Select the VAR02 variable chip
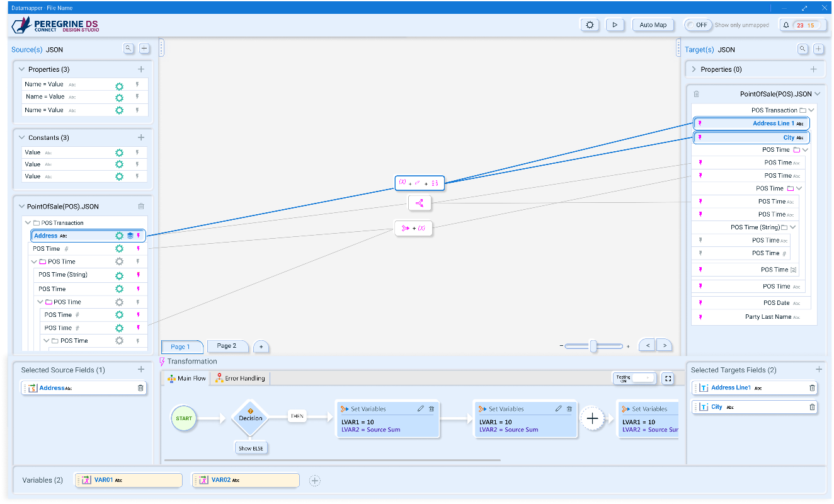The height and width of the screenshot is (504, 834). click(246, 480)
